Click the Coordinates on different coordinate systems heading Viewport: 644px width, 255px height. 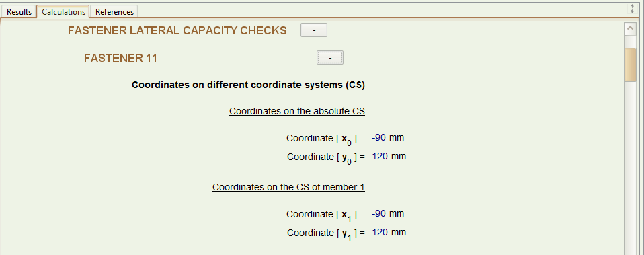248,85
